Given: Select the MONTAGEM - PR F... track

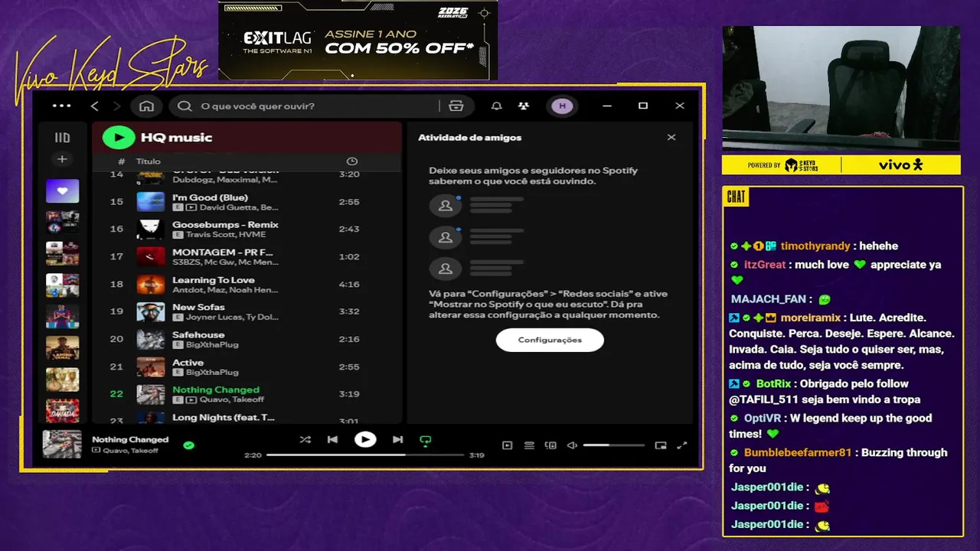Looking at the screenshot, I should (247, 256).
